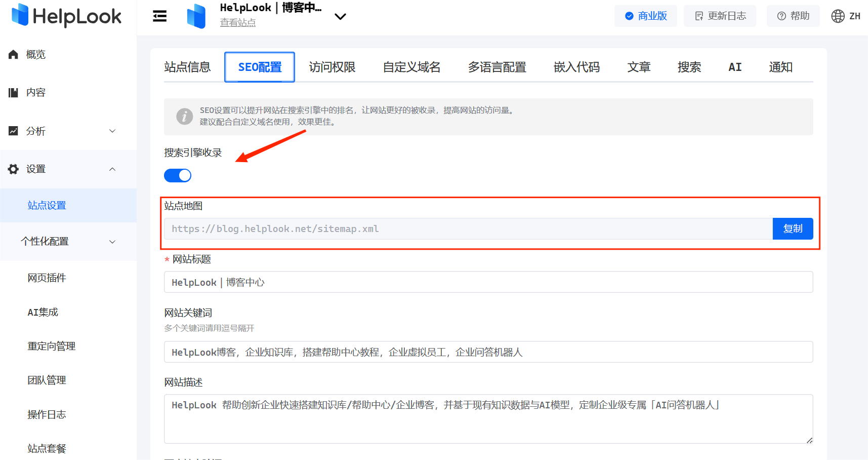Click the 设置 gear icon
The width and height of the screenshot is (868, 460).
[x=14, y=169]
